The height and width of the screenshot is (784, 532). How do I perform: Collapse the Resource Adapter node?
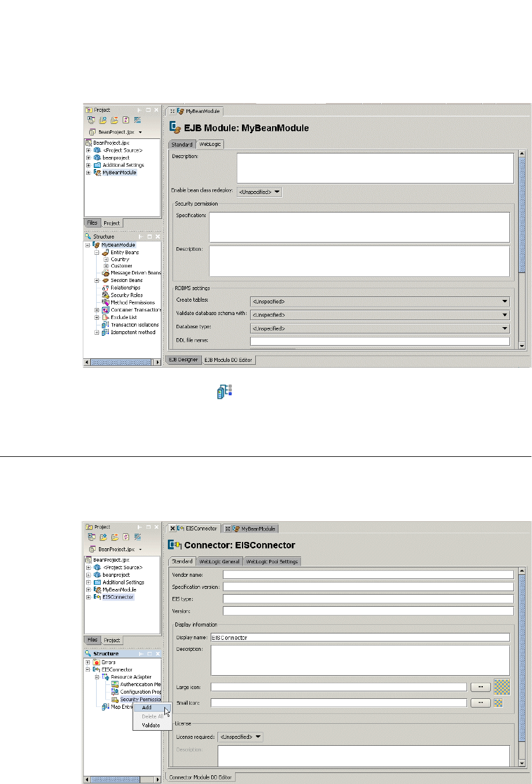(97, 677)
